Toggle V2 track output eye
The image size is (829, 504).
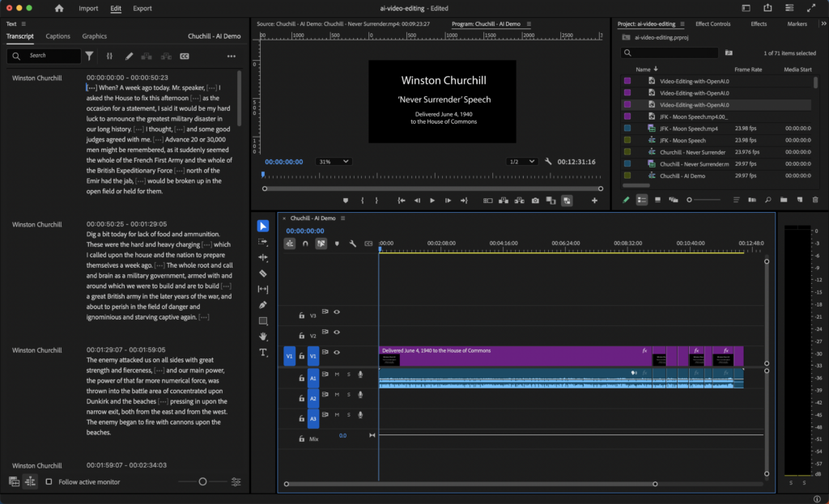337,332
